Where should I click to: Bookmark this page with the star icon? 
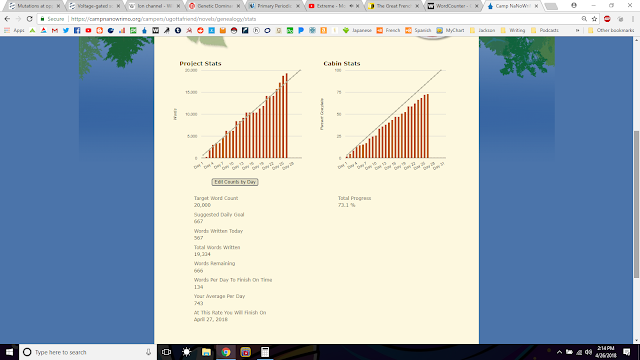[594, 19]
